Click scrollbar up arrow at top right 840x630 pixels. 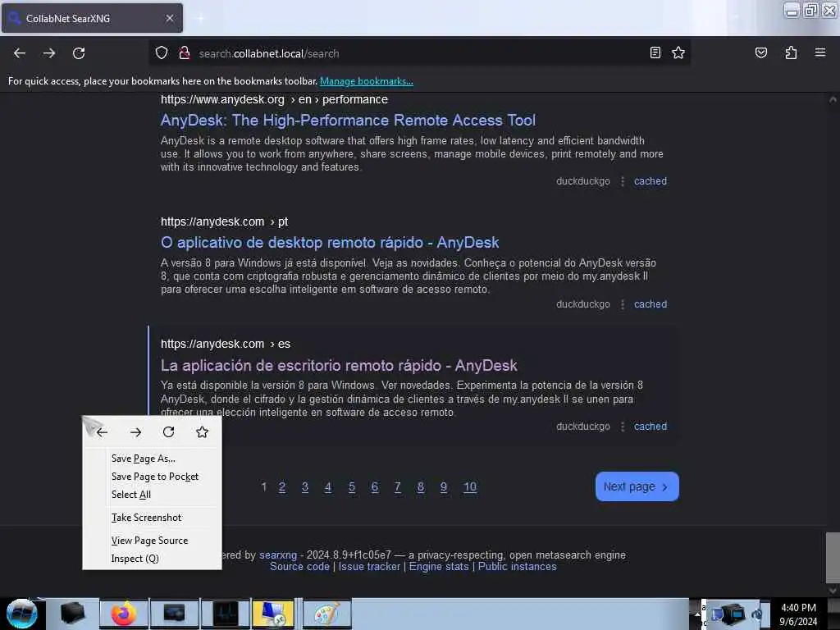pyautogui.click(x=833, y=99)
